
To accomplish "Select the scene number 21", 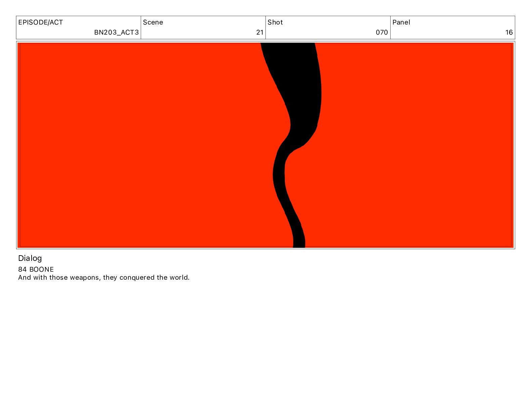I will pos(260,33).
